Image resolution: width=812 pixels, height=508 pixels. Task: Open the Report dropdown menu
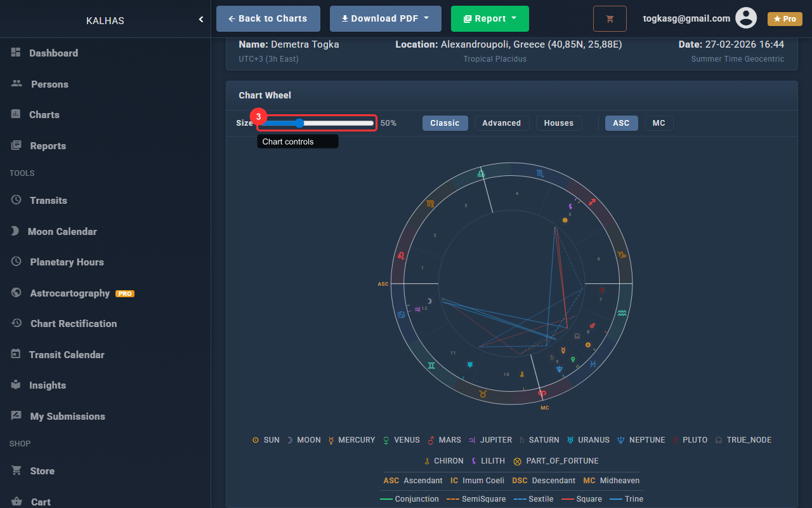489,19
